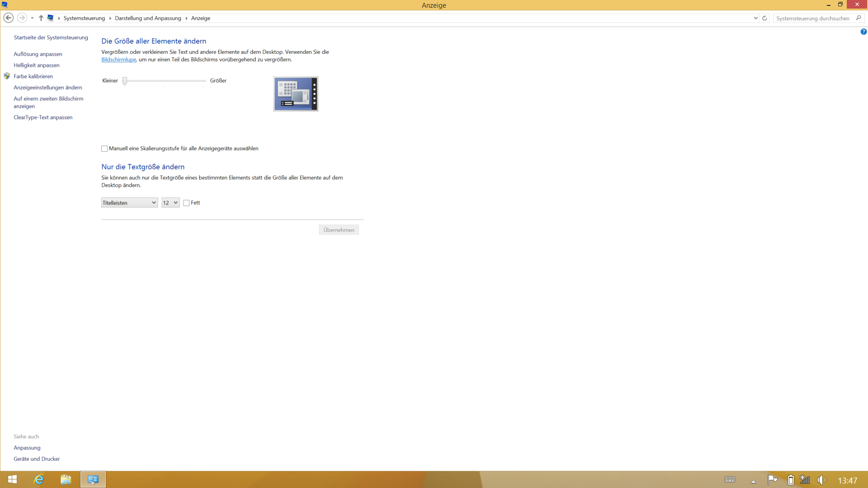
Task: Open the Windows Start button
Action: pyautogui.click(x=12, y=479)
